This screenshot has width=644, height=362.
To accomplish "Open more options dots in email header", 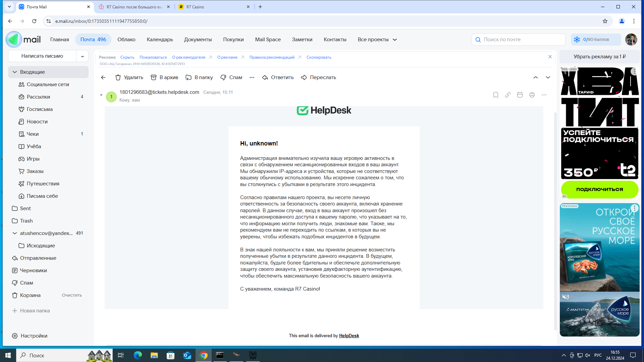I will [x=544, y=95].
